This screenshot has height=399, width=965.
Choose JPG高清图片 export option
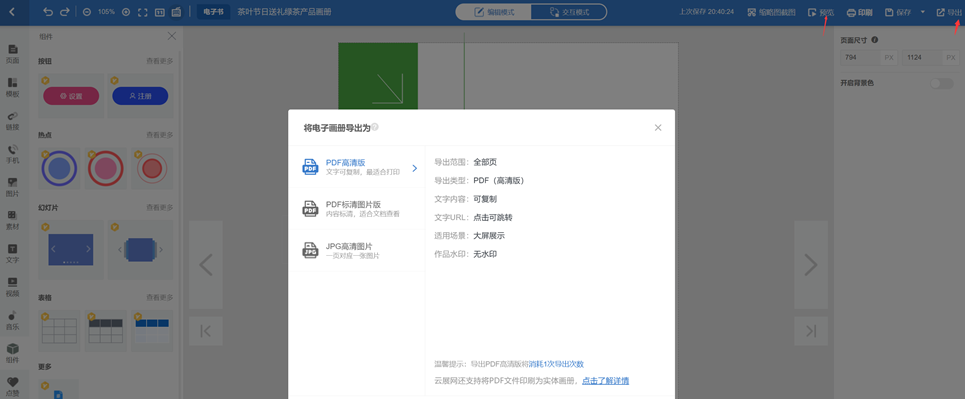click(x=357, y=251)
